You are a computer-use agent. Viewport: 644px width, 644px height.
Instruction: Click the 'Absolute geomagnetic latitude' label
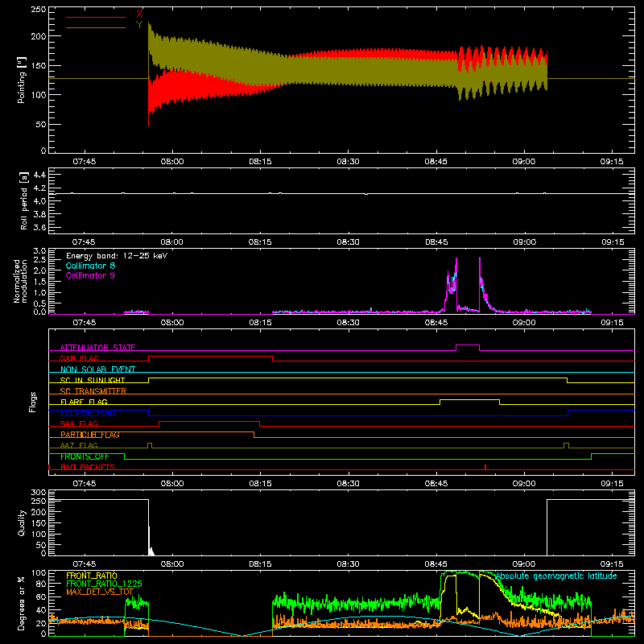(x=556, y=576)
